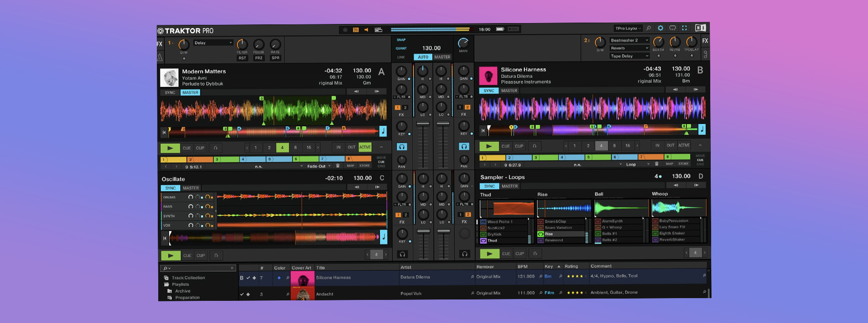Select GRID tab in Deck B advanced panel
This screenshot has height=323, width=868.
click(x=700, y=164)
